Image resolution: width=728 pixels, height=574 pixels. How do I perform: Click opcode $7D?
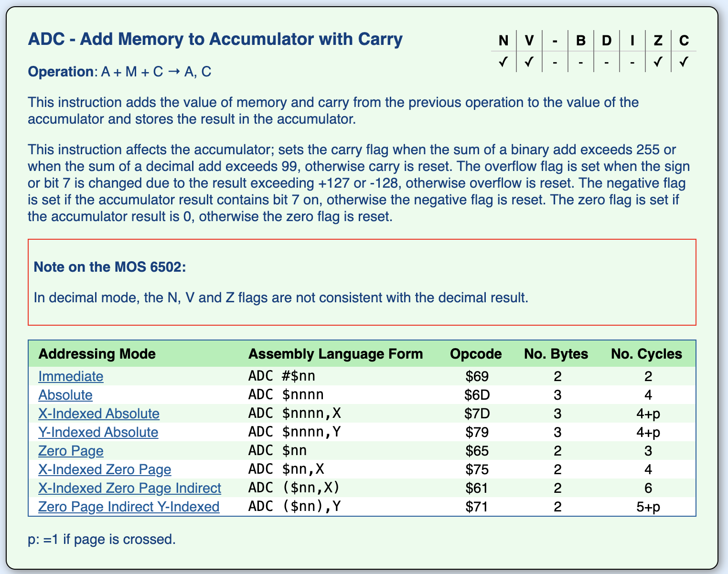tap(477, 414)
